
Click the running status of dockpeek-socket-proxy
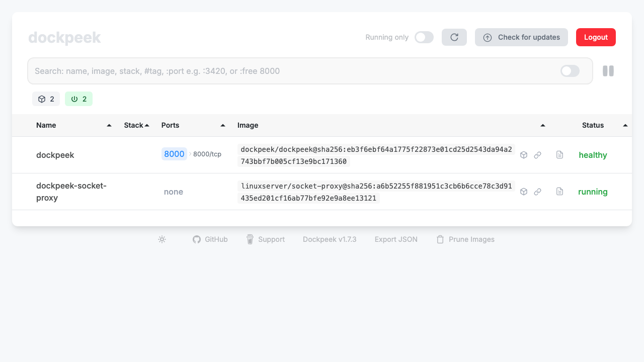click(593, 192)
